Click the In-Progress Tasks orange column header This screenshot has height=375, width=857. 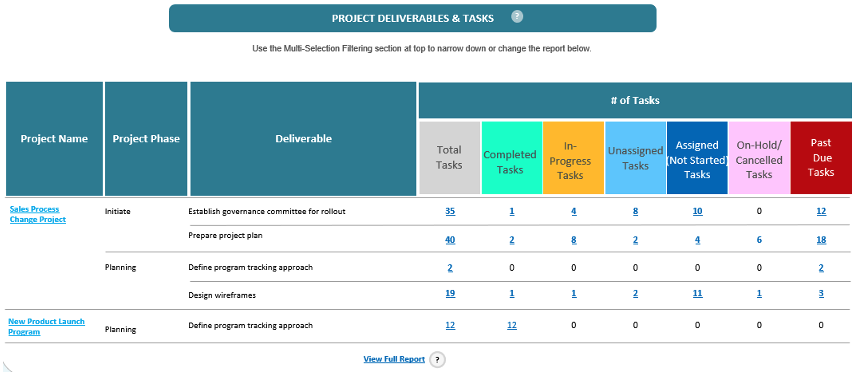573,157
